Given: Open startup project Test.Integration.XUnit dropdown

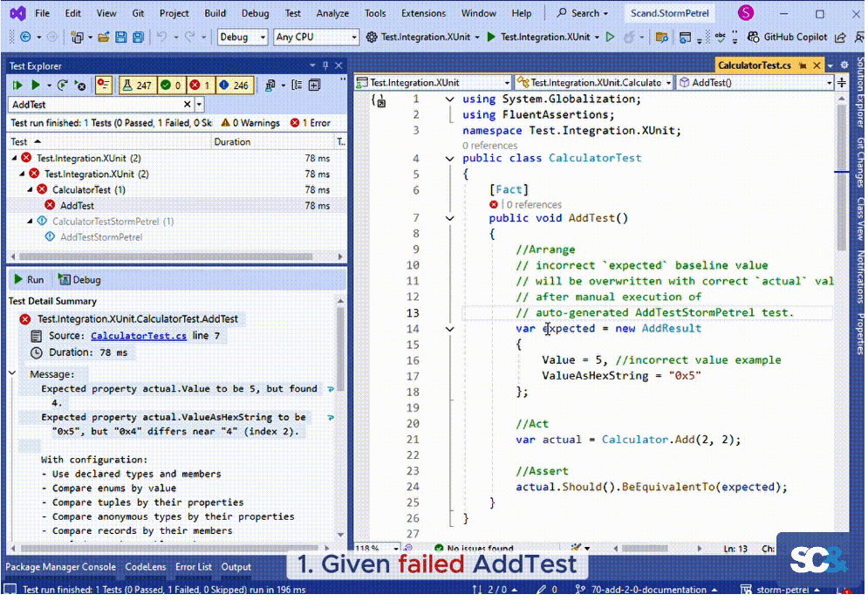Looking at the screenshot, I should pyautogui.click(x=476, y=38).
